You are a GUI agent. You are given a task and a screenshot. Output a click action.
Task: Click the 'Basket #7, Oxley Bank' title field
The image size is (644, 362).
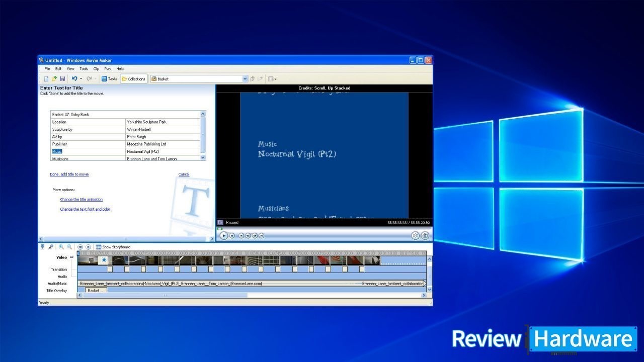[125, 115]
